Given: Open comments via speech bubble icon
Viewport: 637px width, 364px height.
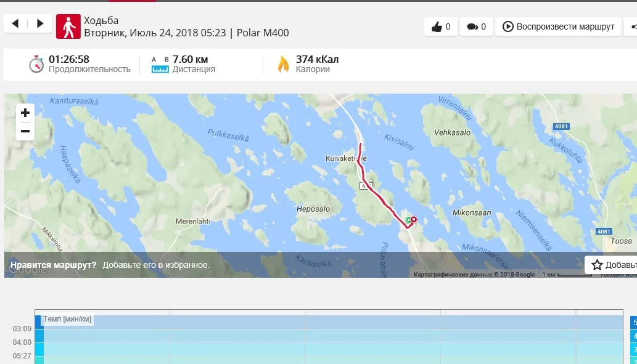Looking at the screenshot, I should (x=476, y=26).
